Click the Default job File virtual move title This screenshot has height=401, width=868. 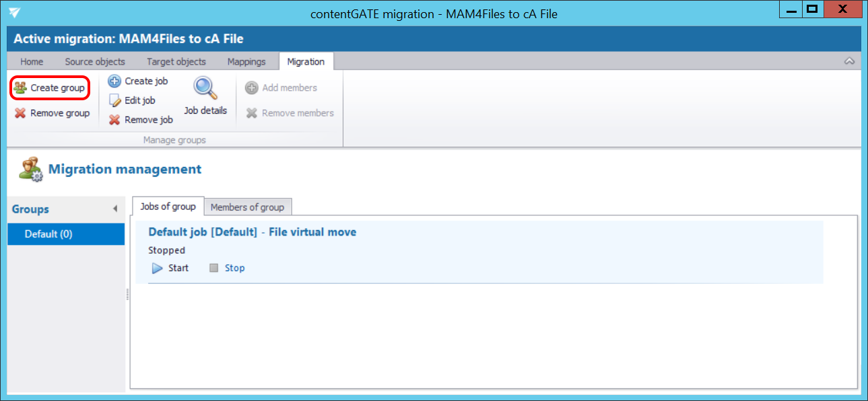[252, 232]
